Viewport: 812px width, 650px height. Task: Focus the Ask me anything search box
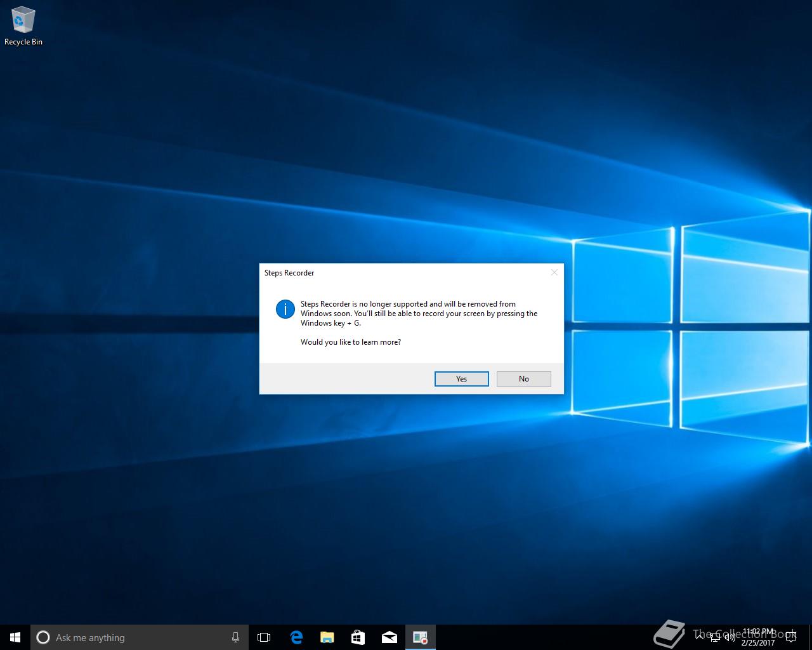point(140,637)
